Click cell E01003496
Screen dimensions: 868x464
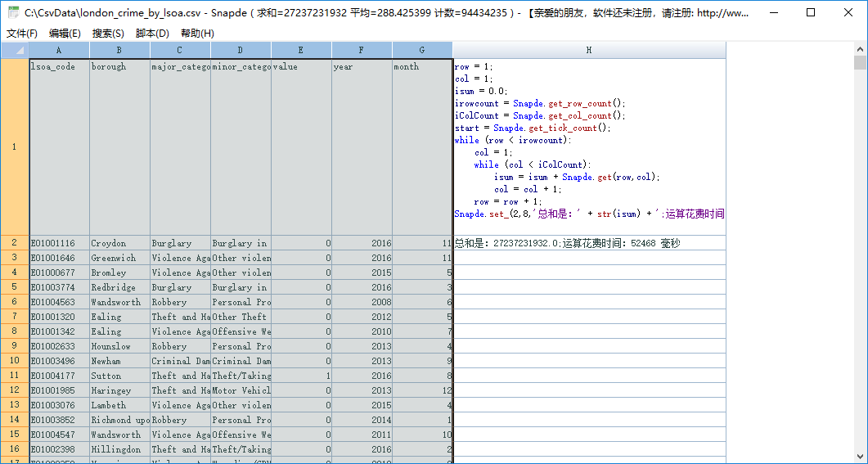[x=59, y=360]
